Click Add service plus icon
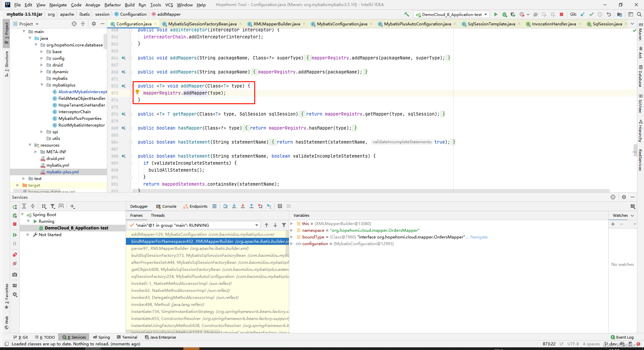Viewport: 644px width, 350px height. [x=72, y=206]
